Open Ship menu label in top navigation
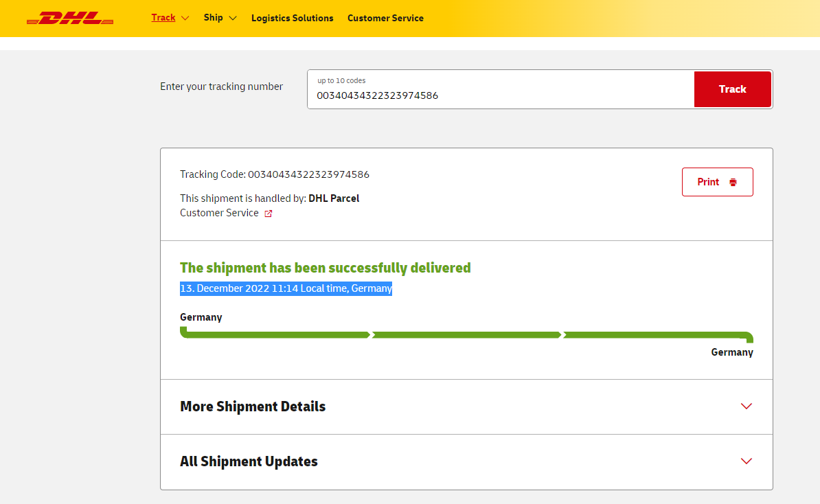 point(213,18)
